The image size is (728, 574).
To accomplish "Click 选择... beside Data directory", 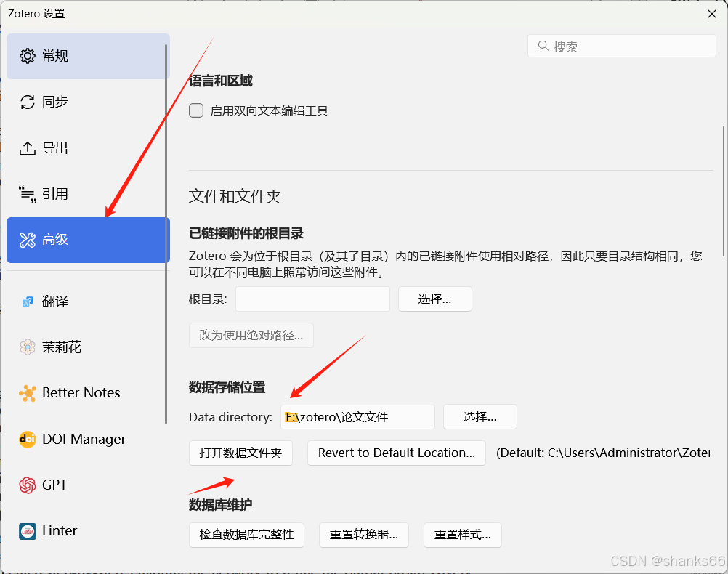I will (480, 417).
